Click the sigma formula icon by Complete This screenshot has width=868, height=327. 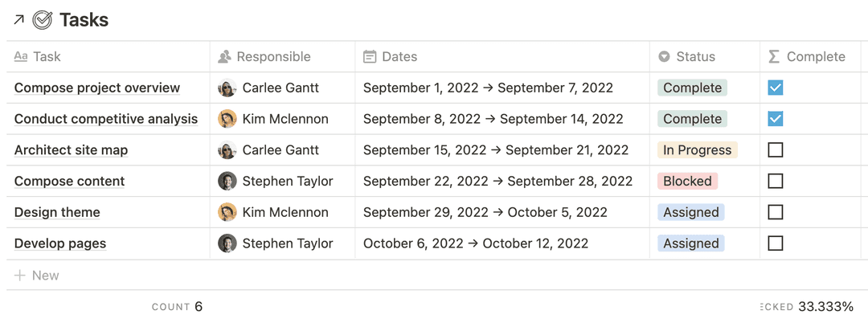[775, 57]
